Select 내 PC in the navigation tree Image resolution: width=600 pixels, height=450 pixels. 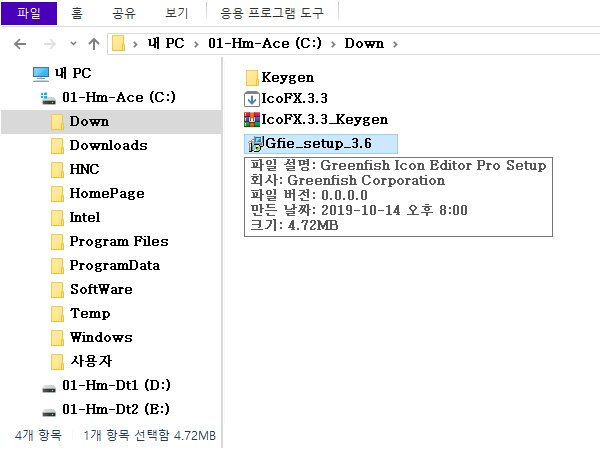click(x=73, y=73)
